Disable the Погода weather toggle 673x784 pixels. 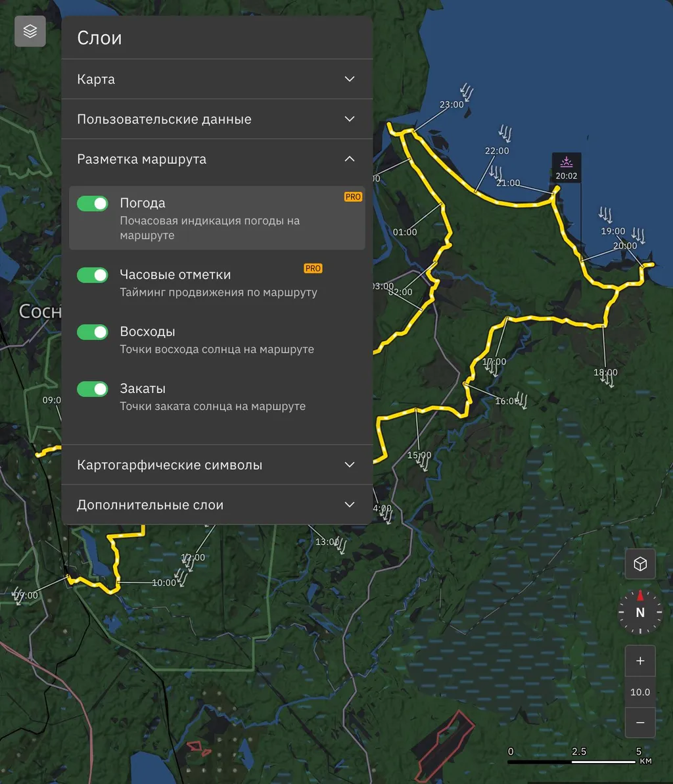93,204
